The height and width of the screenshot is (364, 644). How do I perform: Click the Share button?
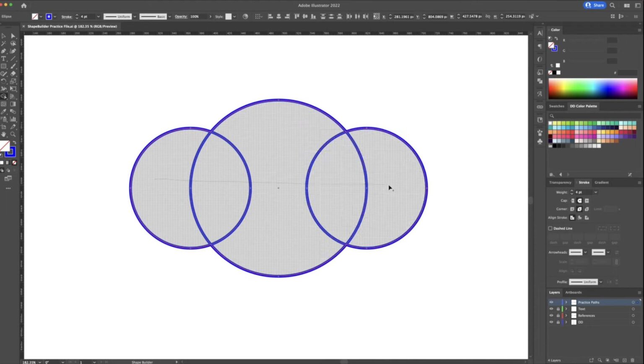595,5
